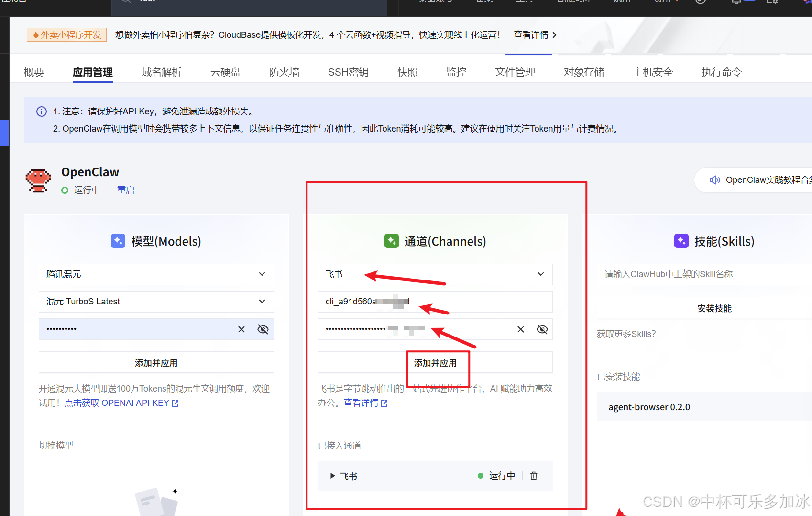Click the agent-browser 0.2.0 skill entry
812x516 pixels.
(x=704, y=407)
